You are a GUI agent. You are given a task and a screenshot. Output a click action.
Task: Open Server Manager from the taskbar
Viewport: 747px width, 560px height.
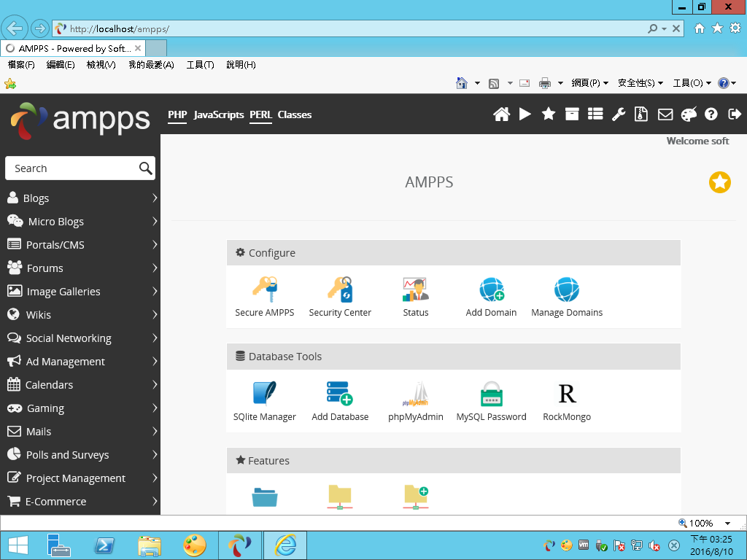[x=59, y=545]
